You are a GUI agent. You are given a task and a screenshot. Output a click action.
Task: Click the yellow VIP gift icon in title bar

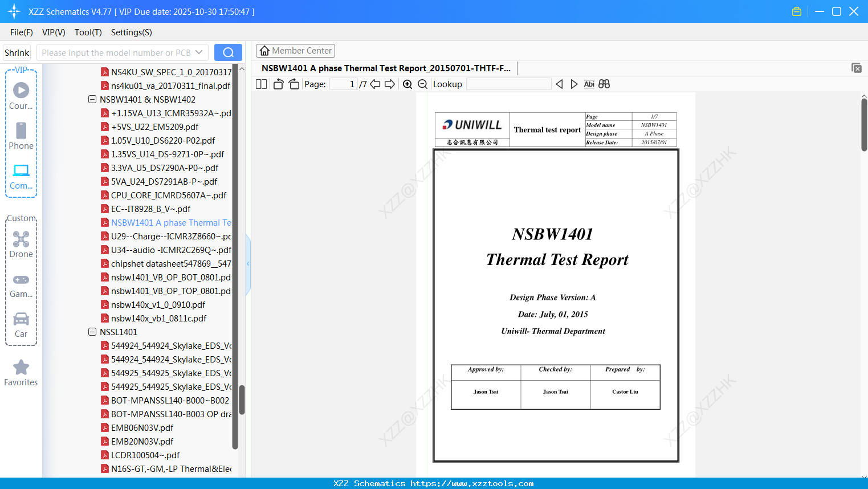point(797,11)
